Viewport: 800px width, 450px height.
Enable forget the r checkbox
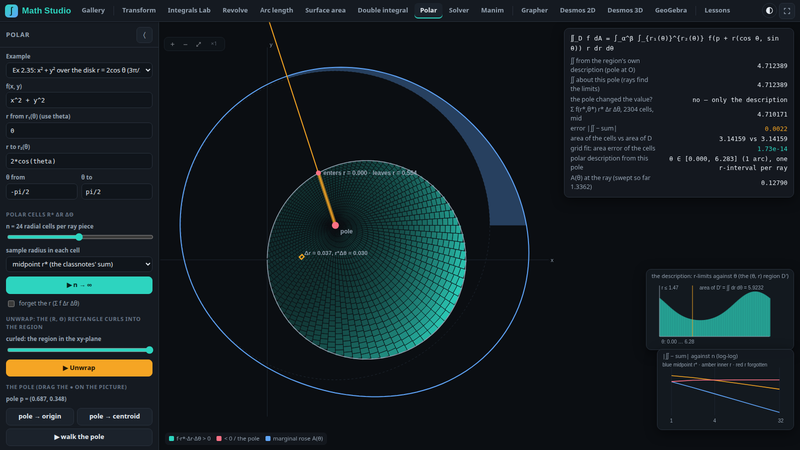[11, 304]
